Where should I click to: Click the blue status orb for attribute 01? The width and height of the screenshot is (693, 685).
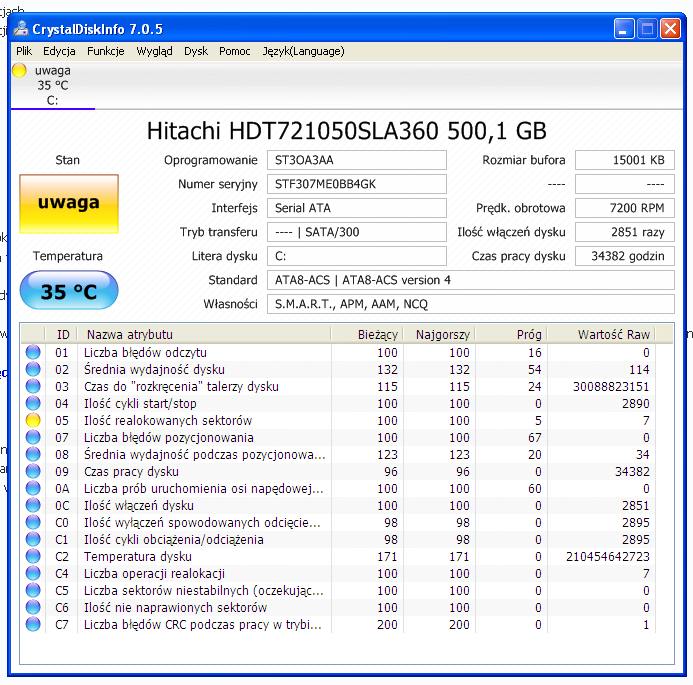(33, 352)
